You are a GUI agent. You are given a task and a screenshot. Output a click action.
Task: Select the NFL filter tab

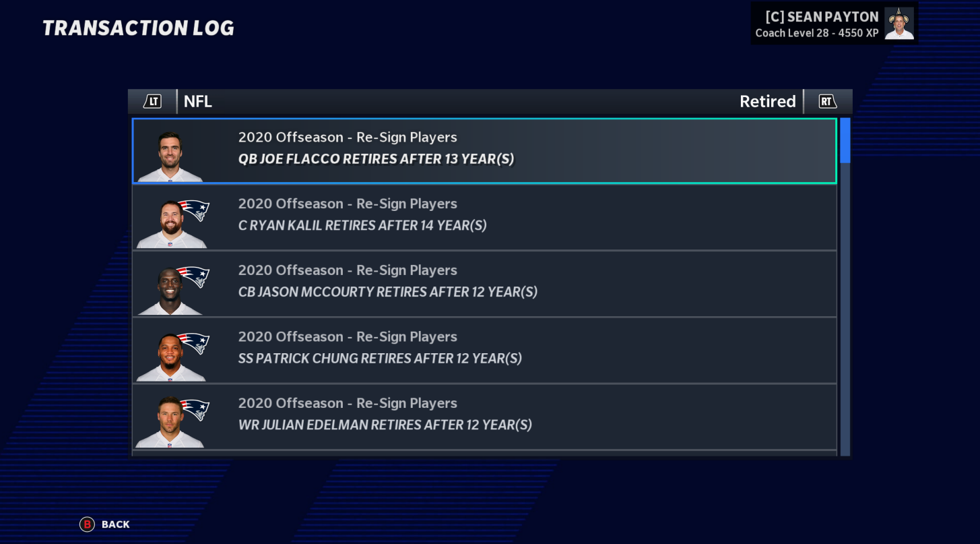[198, 102]
